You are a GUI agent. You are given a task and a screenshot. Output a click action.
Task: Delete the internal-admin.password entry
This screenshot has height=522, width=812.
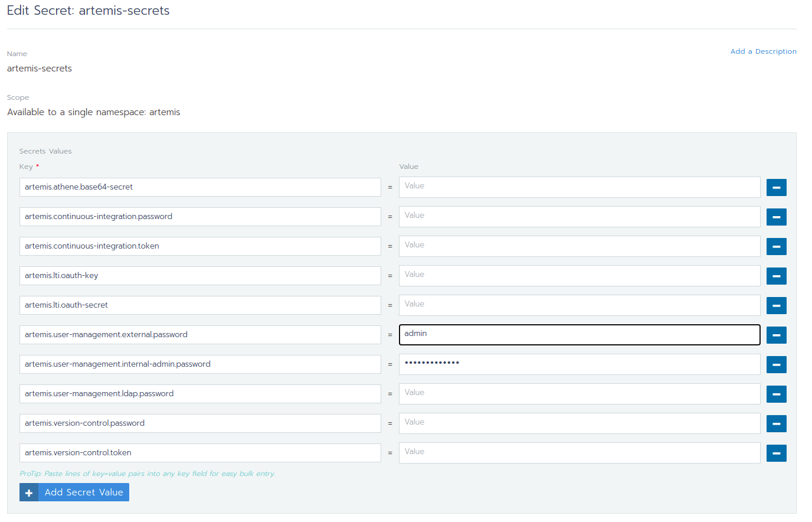coord(776,364)
